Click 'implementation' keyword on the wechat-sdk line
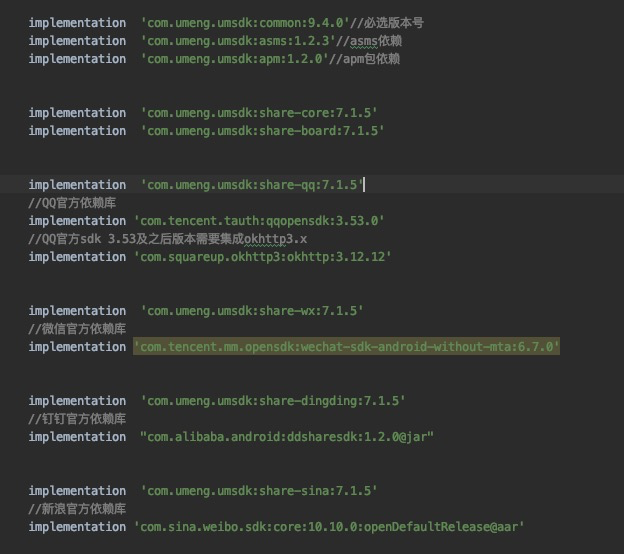Viewport: 624px width, 554px height. coord(77,347)
